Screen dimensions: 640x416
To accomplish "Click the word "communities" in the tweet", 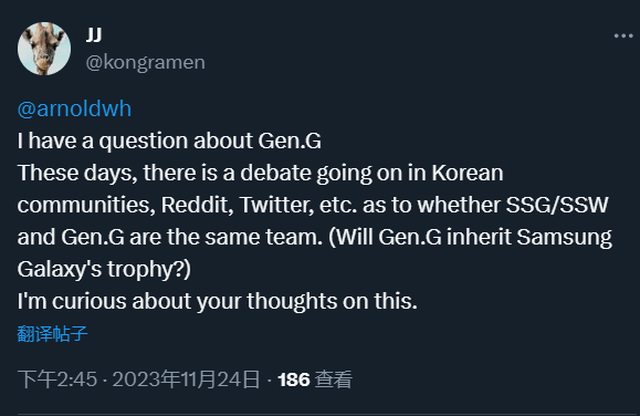I will point(82,205).
